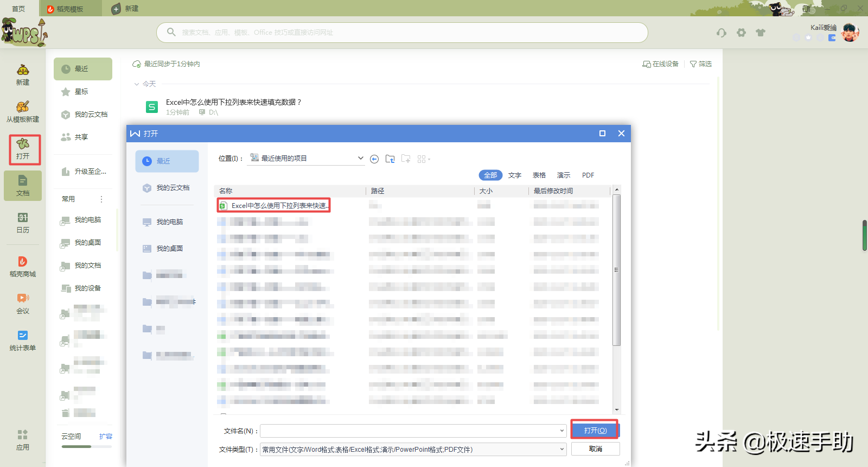Viewport: 868px width, 467px height.
Task: Open the settings gear icon in header
Action: pos(741,33)
